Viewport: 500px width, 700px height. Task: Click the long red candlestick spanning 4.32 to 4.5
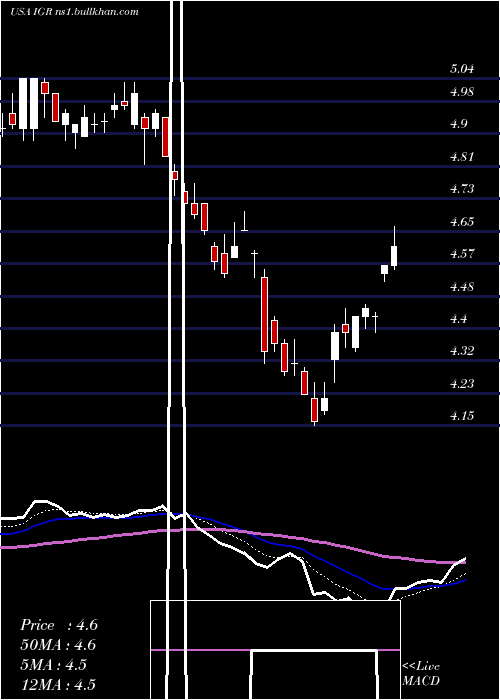(x=265, y=317)
